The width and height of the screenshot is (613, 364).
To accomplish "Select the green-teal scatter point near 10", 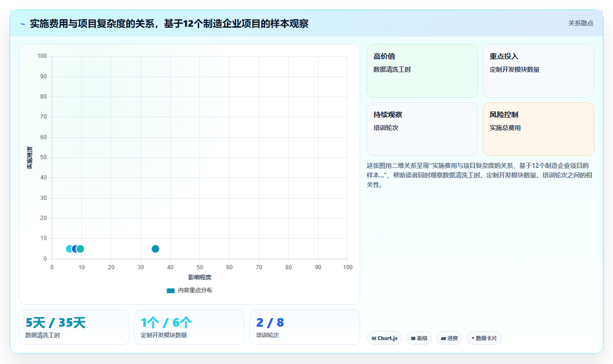I will pyautogui.click(x=80, y=249).
